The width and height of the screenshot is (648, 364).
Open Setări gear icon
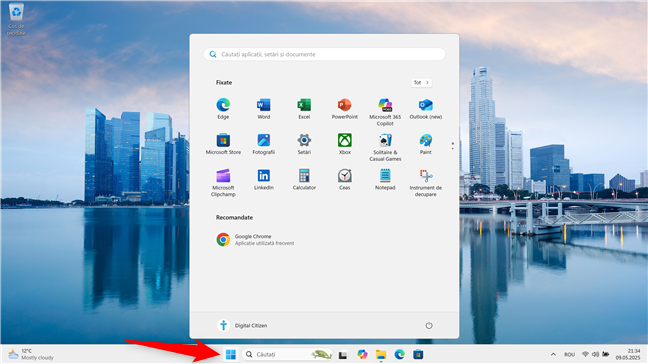click(304, 144)
